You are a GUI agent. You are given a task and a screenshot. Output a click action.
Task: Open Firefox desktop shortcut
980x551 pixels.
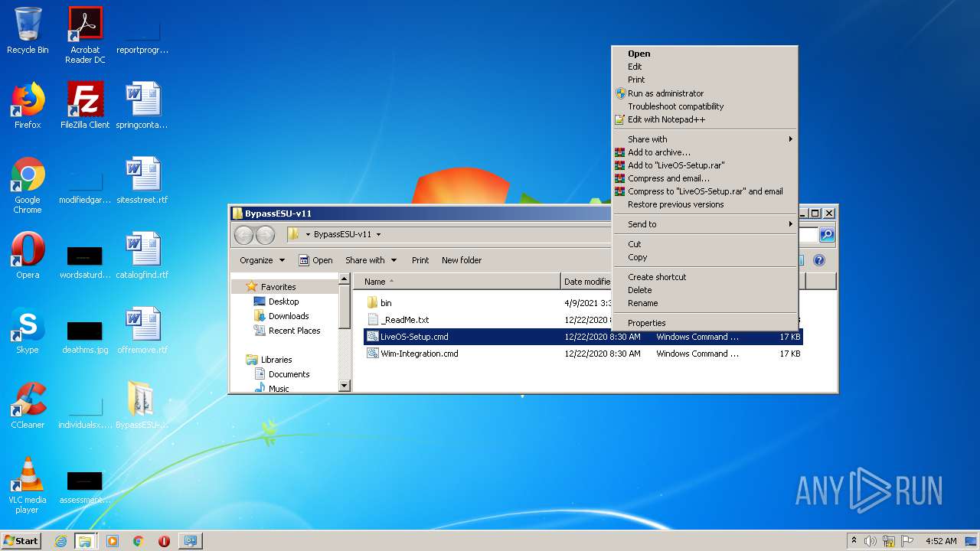pos(28,106)
